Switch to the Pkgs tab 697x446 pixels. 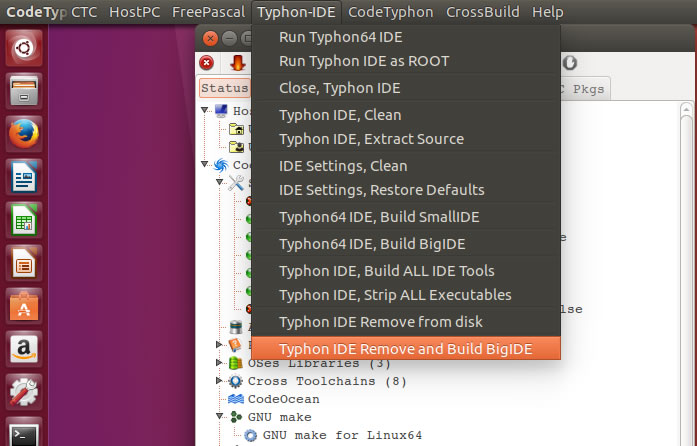585,89
